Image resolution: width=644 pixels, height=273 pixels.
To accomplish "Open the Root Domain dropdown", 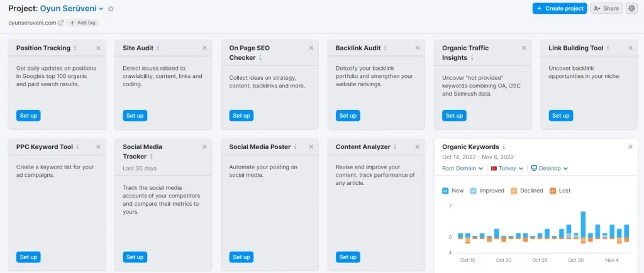I will [x=462, y=169].
